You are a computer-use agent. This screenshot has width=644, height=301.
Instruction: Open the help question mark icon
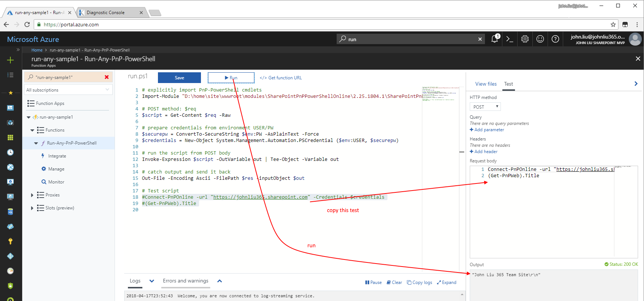555,39
